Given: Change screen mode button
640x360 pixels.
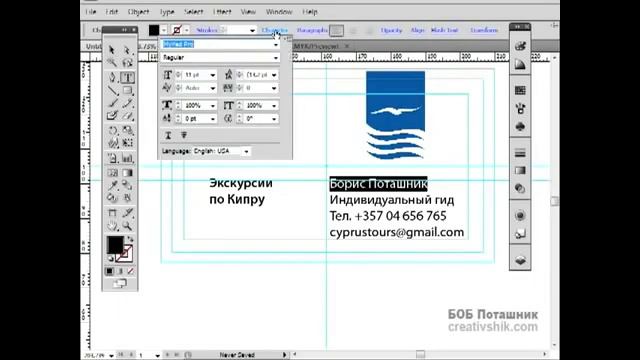Looking at the screenshot, I should (x=120, y=284).
